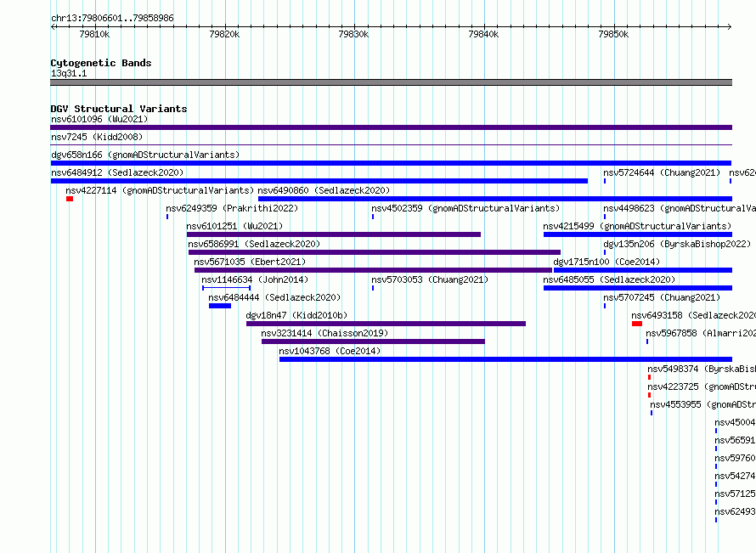Click nsv1043768 (Coe2014) blue bar
756x553 pixels.
[505, 359]
